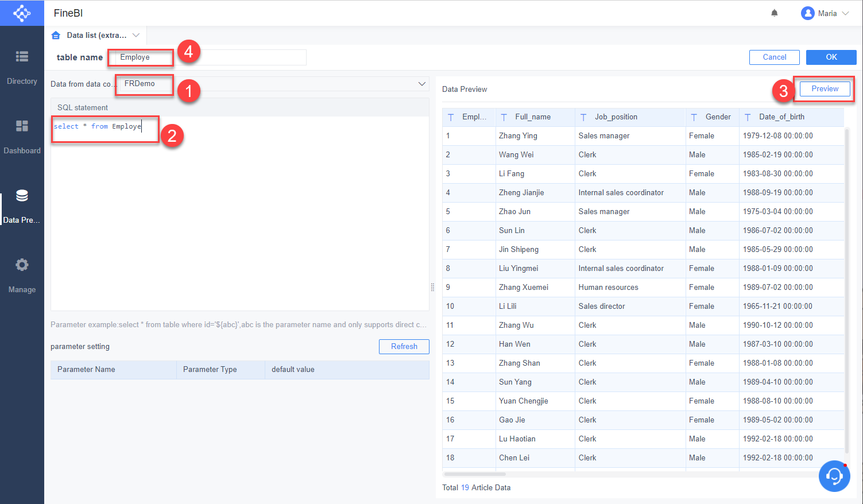Click the table name input showing Employe

point(140,57)
